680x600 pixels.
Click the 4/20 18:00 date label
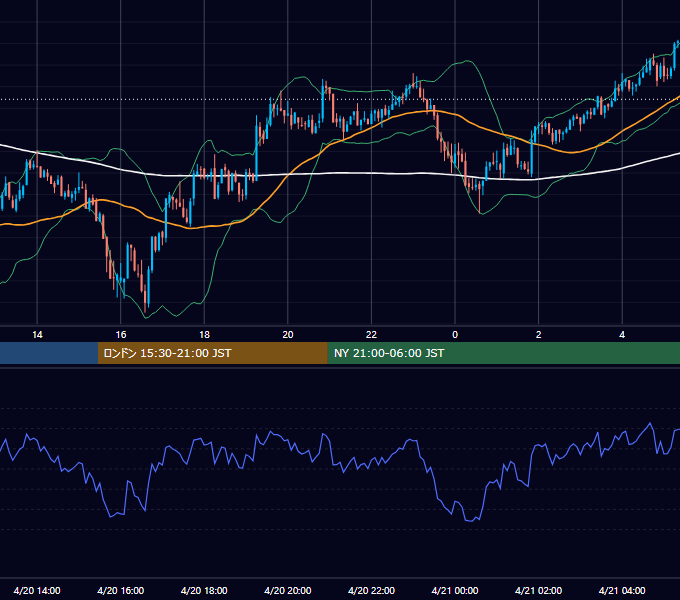[x=204, y=590]
